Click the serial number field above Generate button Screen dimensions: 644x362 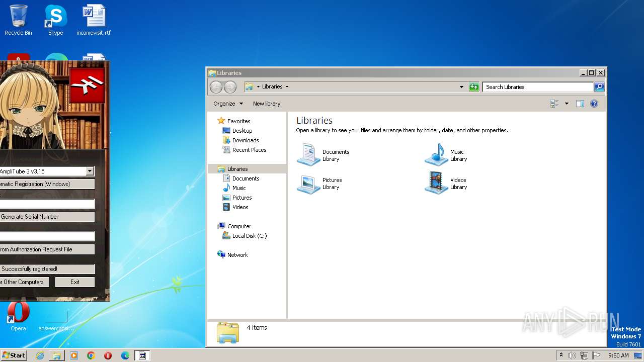point(47,204)
